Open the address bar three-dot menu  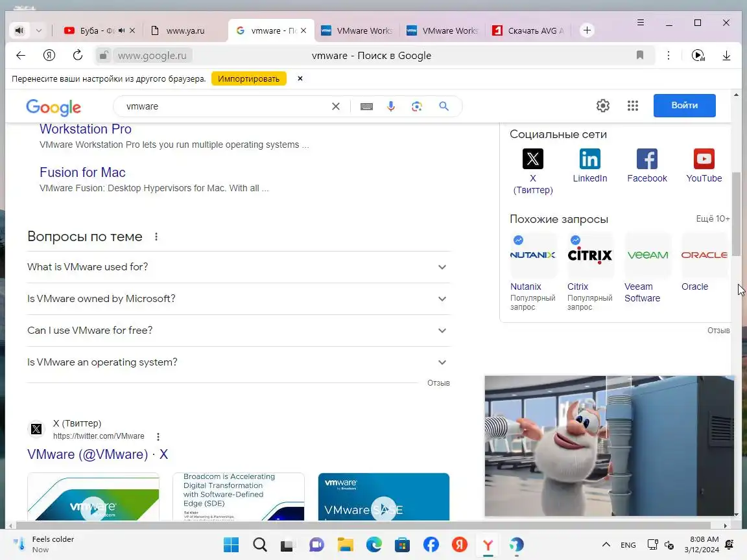coord(669,55)
